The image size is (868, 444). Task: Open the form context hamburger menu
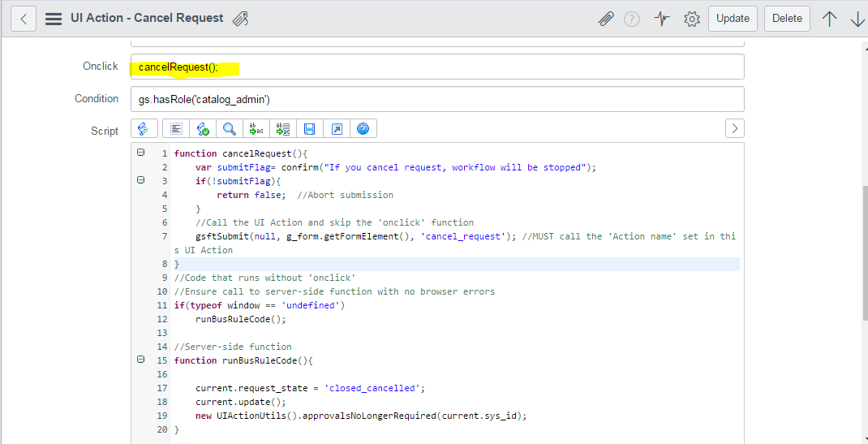pos(54,19)
